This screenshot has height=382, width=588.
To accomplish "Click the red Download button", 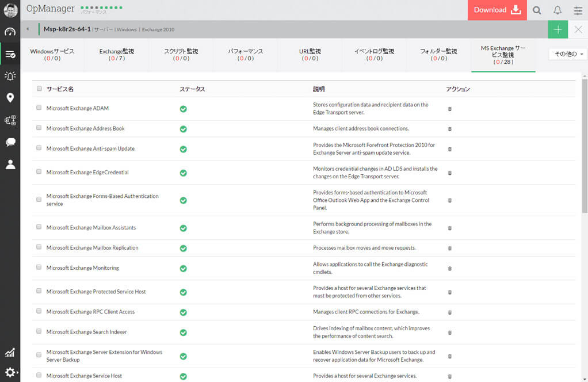I will pos(497,10).
